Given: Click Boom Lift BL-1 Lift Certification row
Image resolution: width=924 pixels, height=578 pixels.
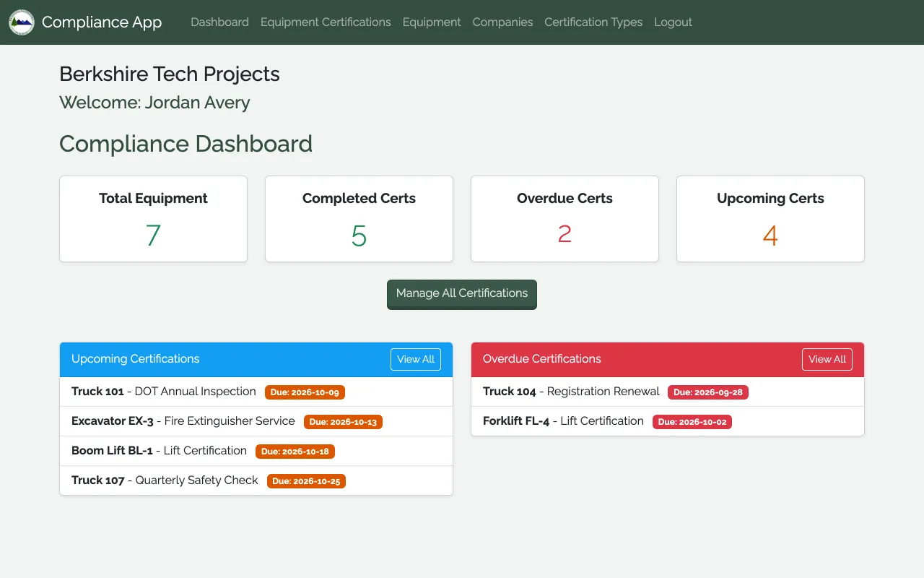Looking at the screenshot, I should (256, 451).
